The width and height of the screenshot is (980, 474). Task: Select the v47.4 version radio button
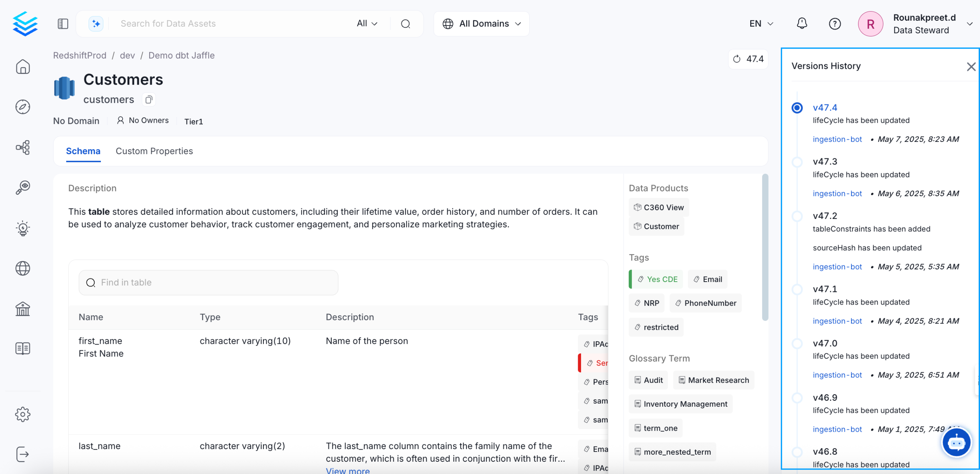pos(797,108)
